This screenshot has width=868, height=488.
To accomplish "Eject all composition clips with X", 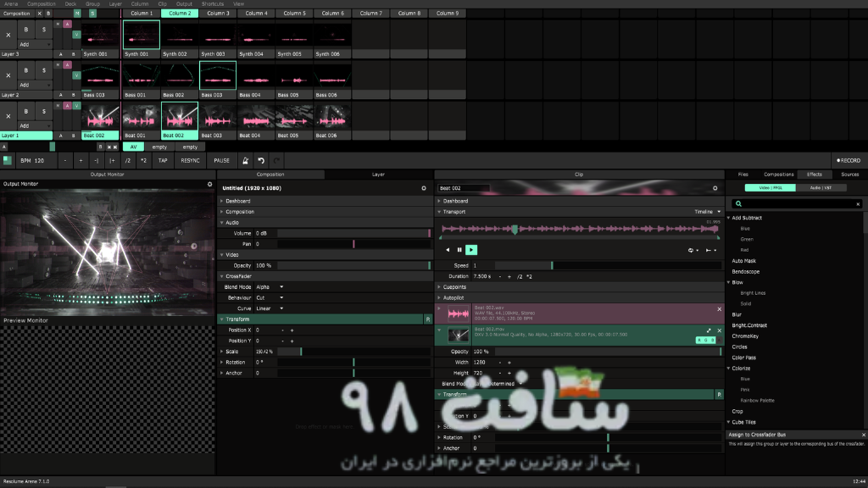I will coord(39,14).
